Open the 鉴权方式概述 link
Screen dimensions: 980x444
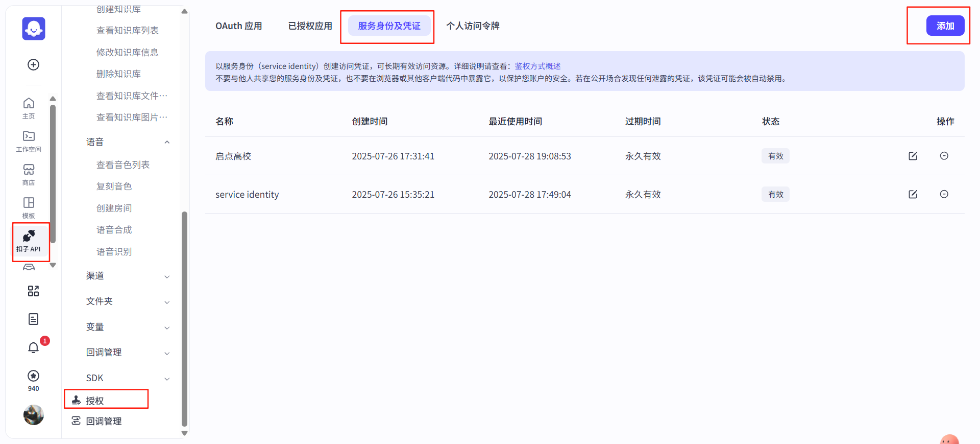pyautogui.click(x=537, y=66)
